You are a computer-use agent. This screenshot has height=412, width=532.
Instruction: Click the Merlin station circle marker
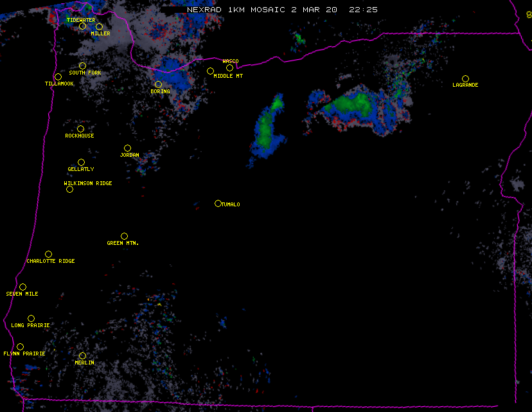82,355
